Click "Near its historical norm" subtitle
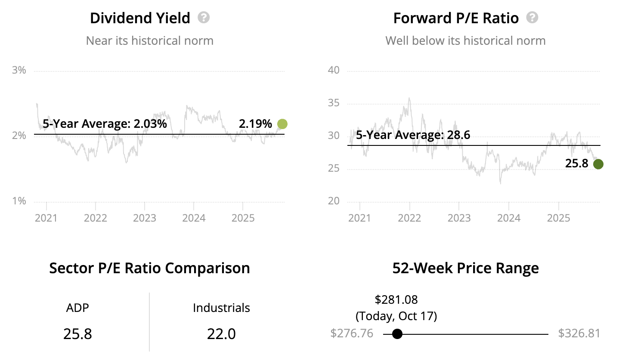Screen dimensions: 619x364 coord(149,41)
